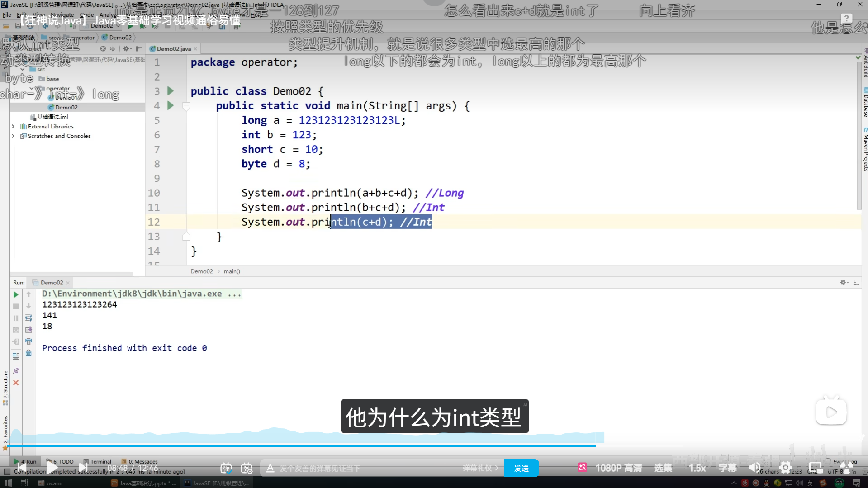The image size is (868, 488).
Task: Click the fold end marker at line 13
Action: click(186, 237)
